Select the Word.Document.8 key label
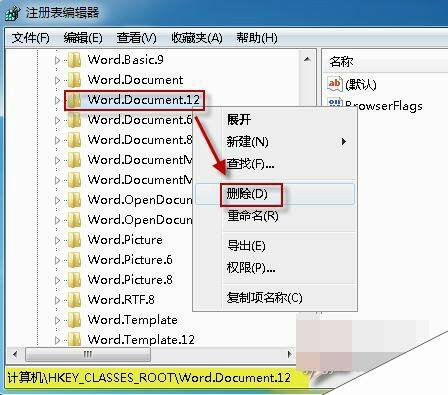Screen dimensions: 448x395 140,140
